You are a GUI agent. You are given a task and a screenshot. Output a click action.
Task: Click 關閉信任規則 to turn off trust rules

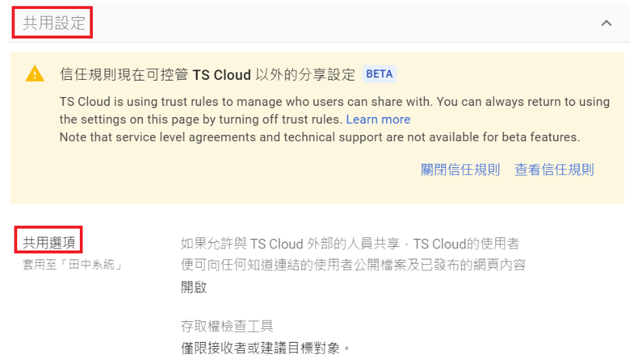(x=460, y=170)
